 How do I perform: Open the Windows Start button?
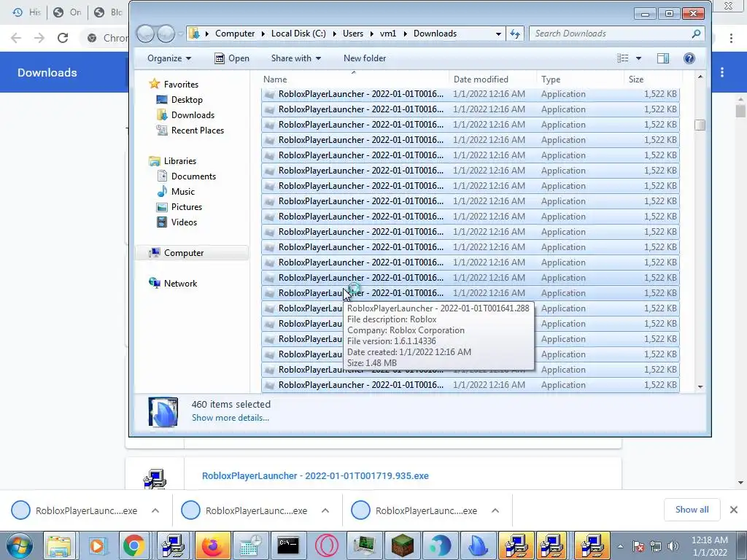pyautogui.click(x=19, y=545)
